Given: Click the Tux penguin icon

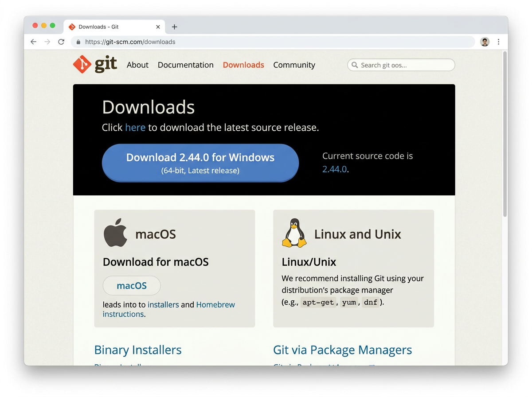Looking at the screenshot, I should [x=294, y=233].
